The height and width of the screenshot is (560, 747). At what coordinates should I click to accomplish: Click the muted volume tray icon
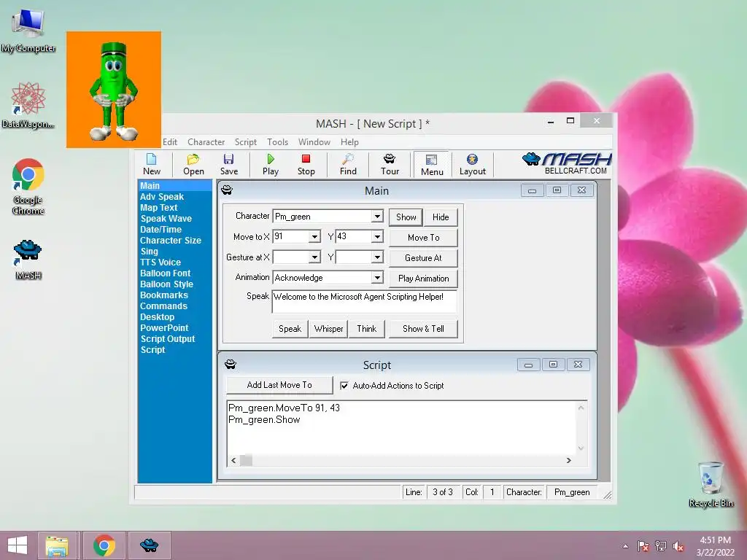(x=678, y=546)
